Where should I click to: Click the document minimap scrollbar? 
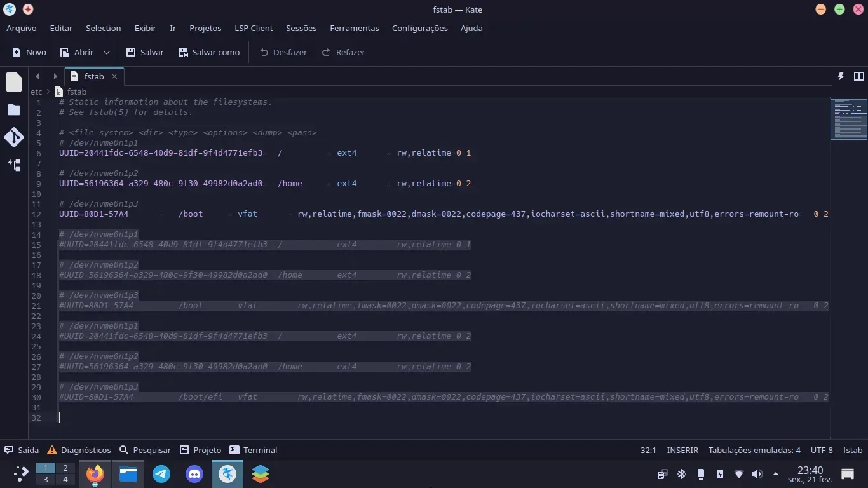[x=848, y=119]
